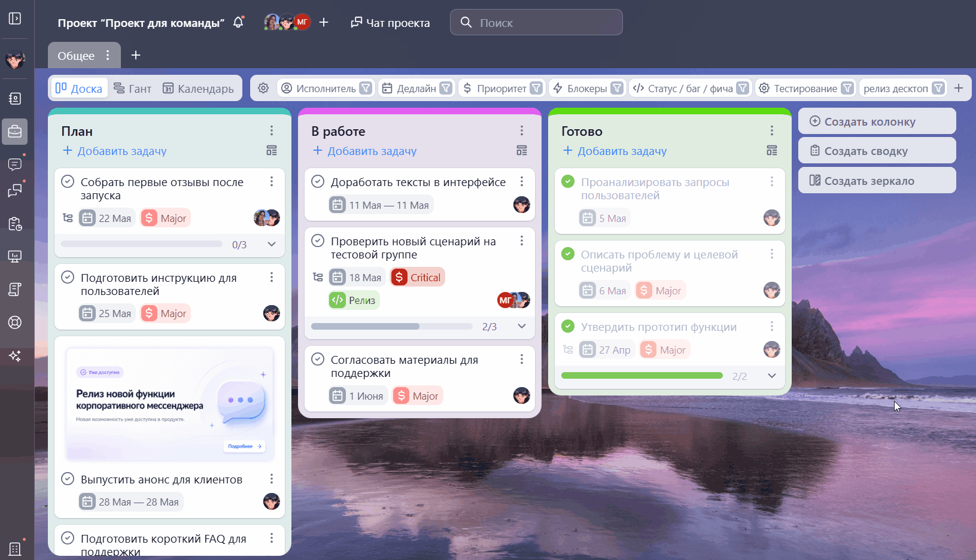Click the 2/3 subtask progress bar
Viewport: 976px width, 560px height.
click(392, 326)
